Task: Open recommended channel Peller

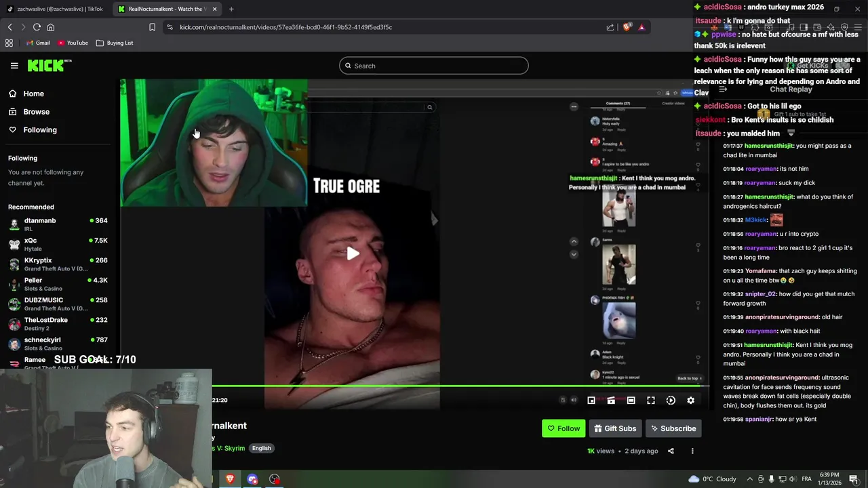Action: (58, 284)
